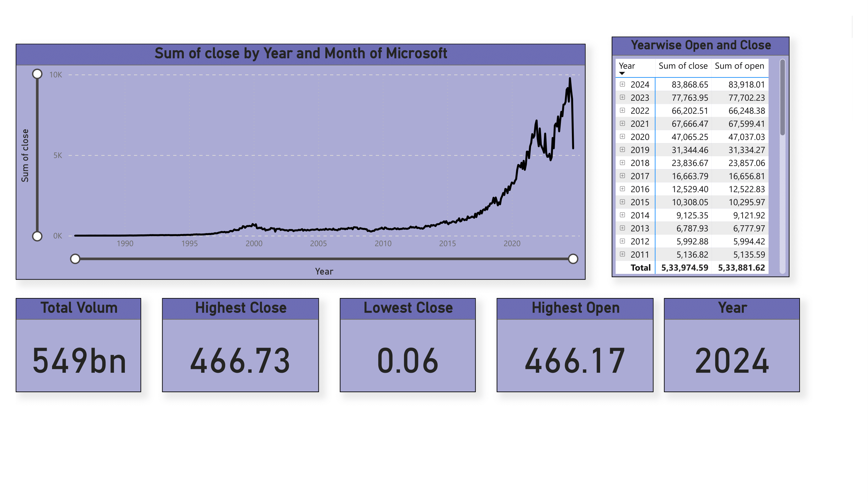
Task: Click the plus icon next to 2014
Action: pos(622,215)
